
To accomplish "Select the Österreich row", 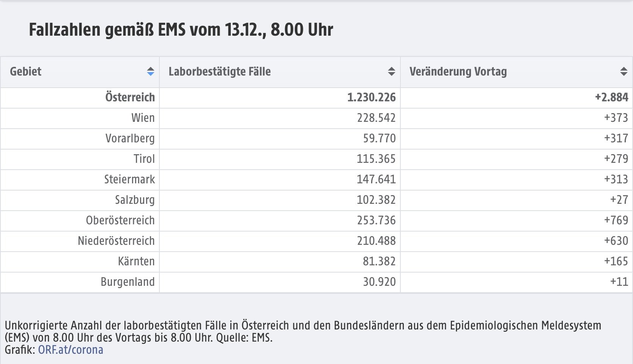I will pos(316,98).
